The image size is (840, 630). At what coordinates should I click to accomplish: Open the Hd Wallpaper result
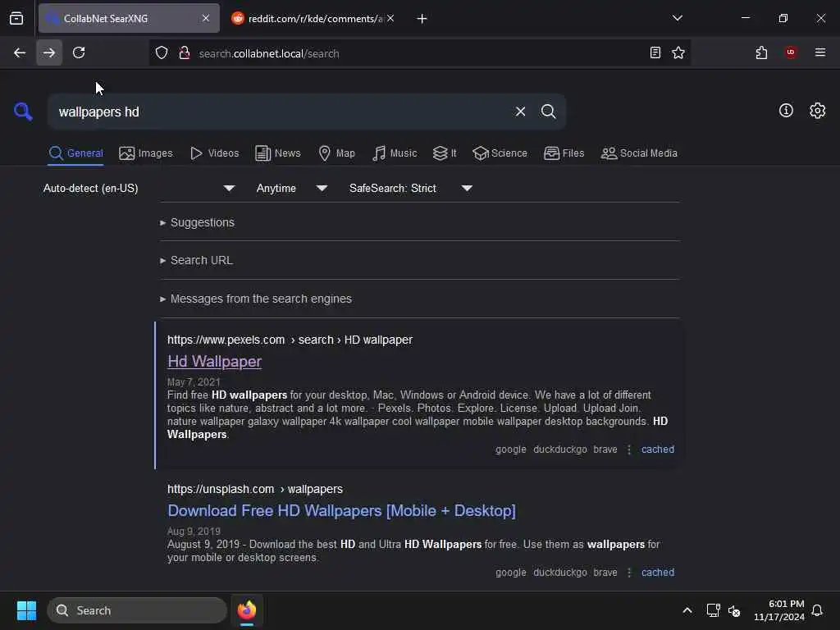tap(214, 362)
